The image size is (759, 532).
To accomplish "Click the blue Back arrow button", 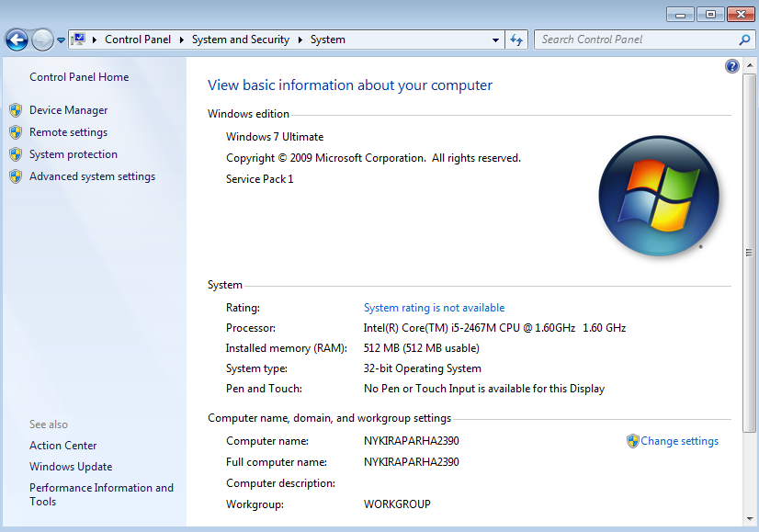I will pyautogui.click(x=17, y=40).
